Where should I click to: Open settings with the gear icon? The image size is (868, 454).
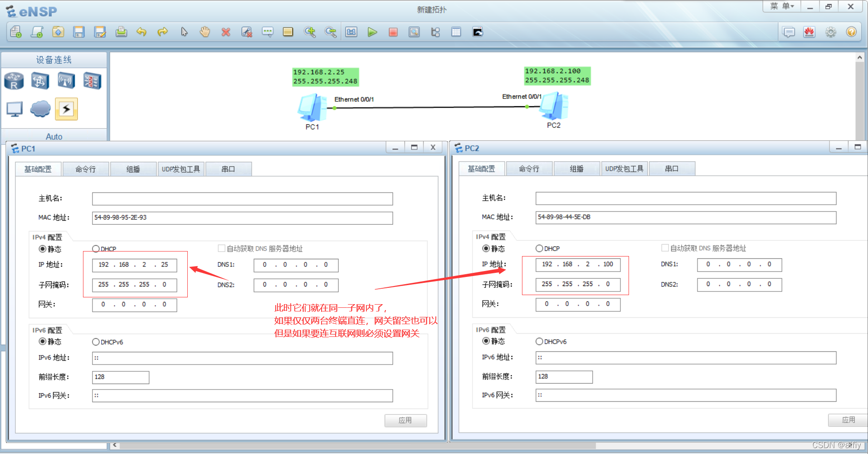(830, 32)
